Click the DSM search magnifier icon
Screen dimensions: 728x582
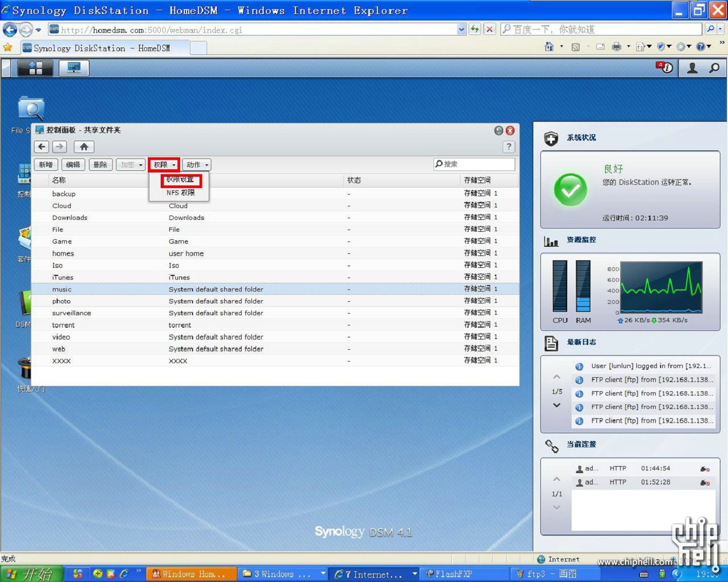click(x=714, y=68)
